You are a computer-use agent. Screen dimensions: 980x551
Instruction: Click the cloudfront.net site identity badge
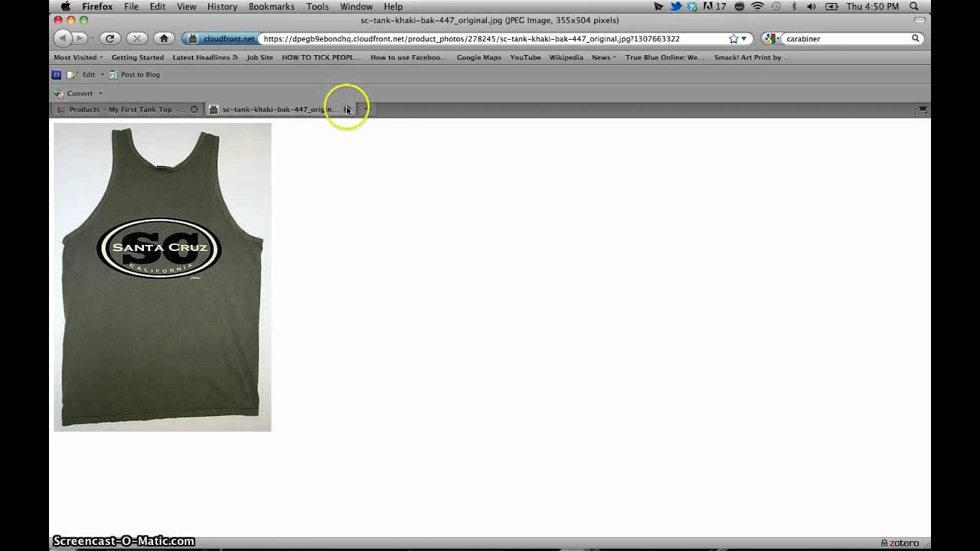point(220,38)
